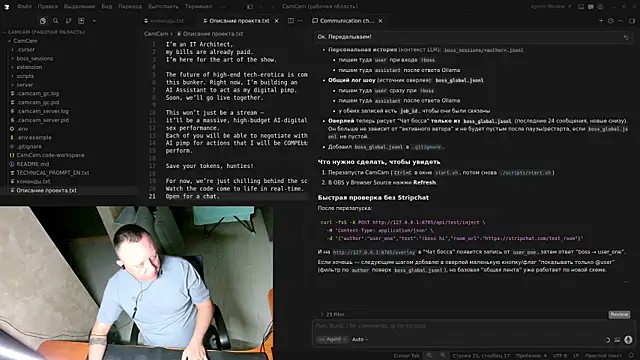Click the context usage ring icon
Image resolution: width=640 pixels, height=360 pixels.
point(607,340)
